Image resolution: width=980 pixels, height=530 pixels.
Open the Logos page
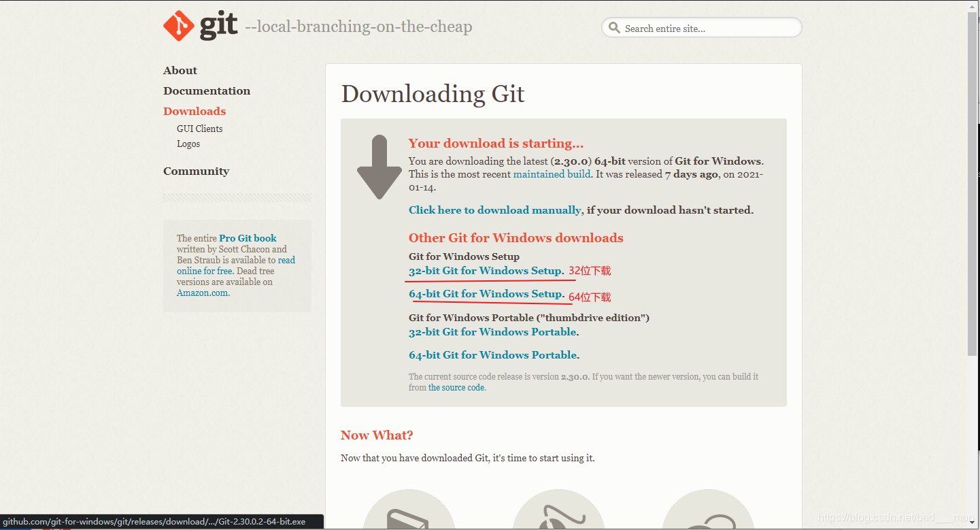pyautogui.click(x=188, y=144)
